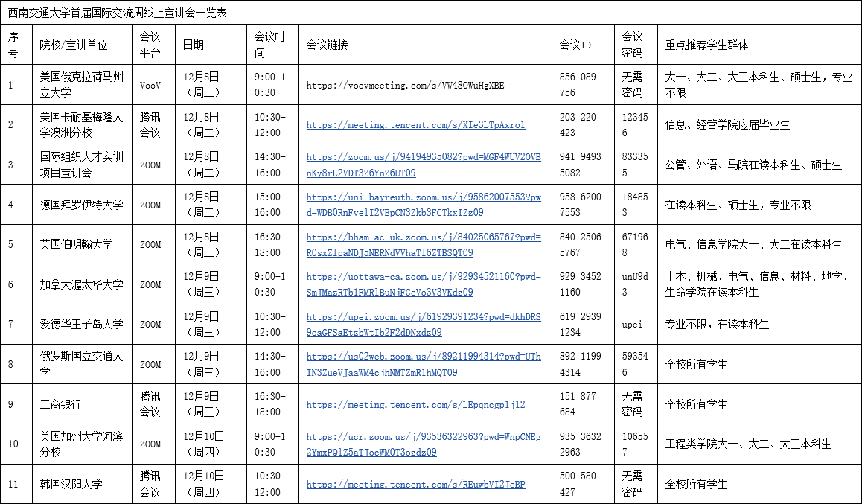Screen dimensions: 862x504
Task: Select the 院校/宣讲单位 header cell
Action: point(74,45)
